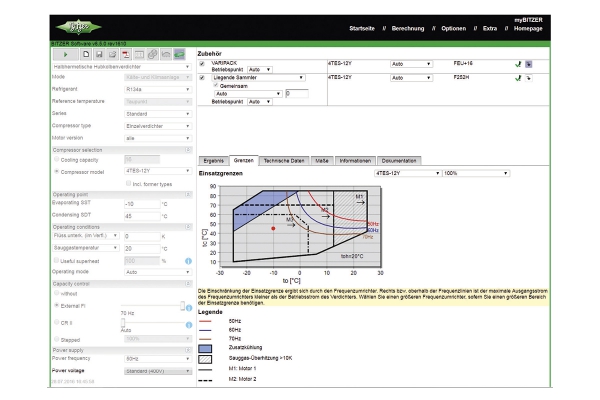Open the Ergebnis tab
This screenshot has width=600, height=400.
tap(214, 161)
